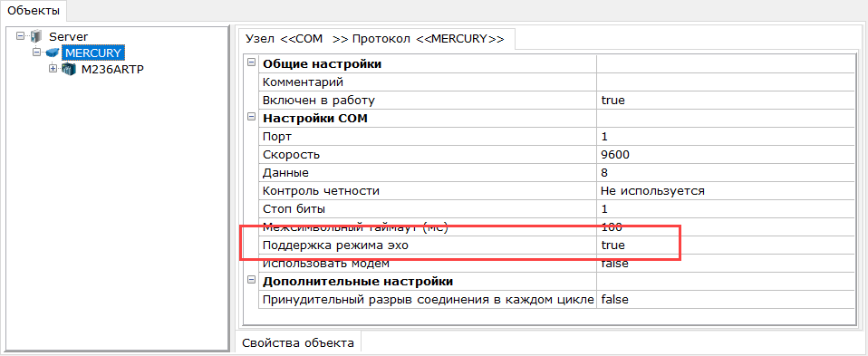Collapse the Настройки COM section
The height and width of the screenshot is (356, 868).
coord(251,118)
